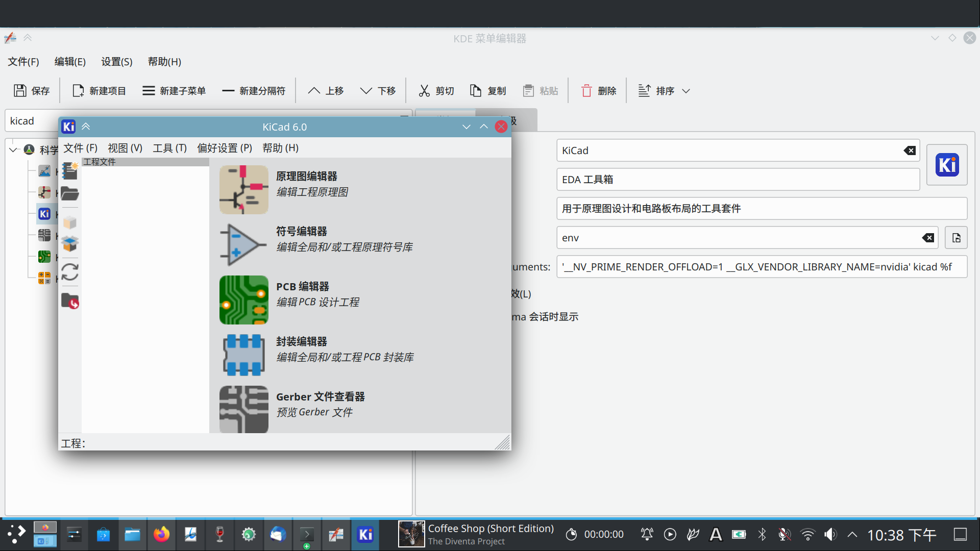Grab the KiCad window resize grip
Screen dimensions: 980x551
pyautogui.click(x=503, y=442)
